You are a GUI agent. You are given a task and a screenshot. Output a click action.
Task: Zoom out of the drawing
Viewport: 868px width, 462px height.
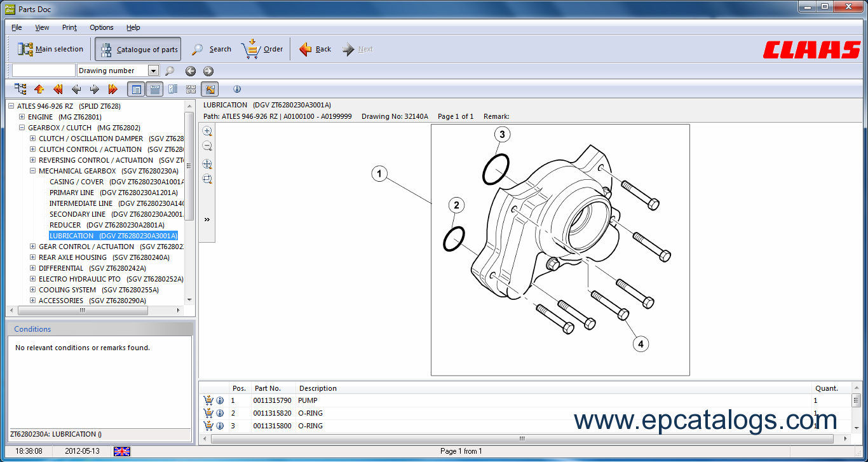point(207,146)
